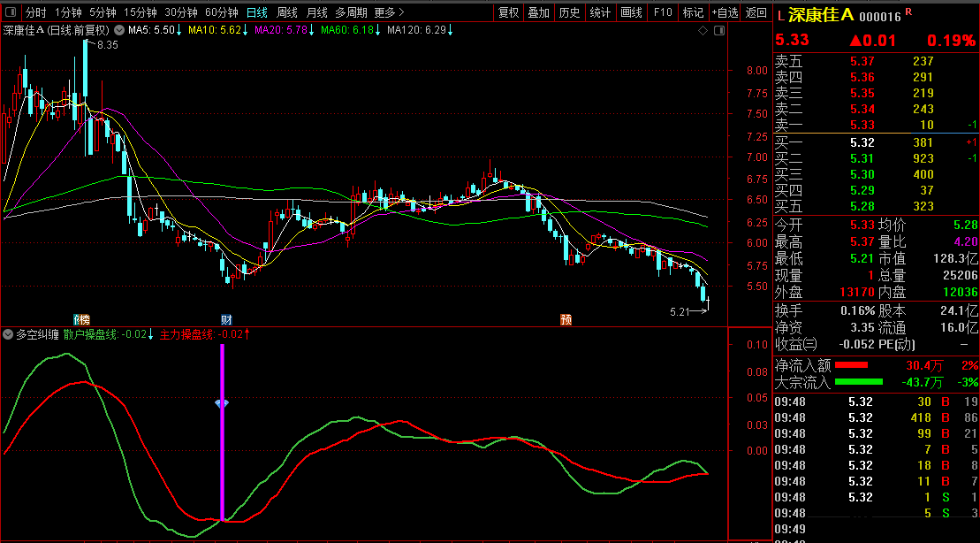This screenshot has height=543, width=980.
Task: Click the blue diamond signal on the purple bar
Action: (222, 403)
